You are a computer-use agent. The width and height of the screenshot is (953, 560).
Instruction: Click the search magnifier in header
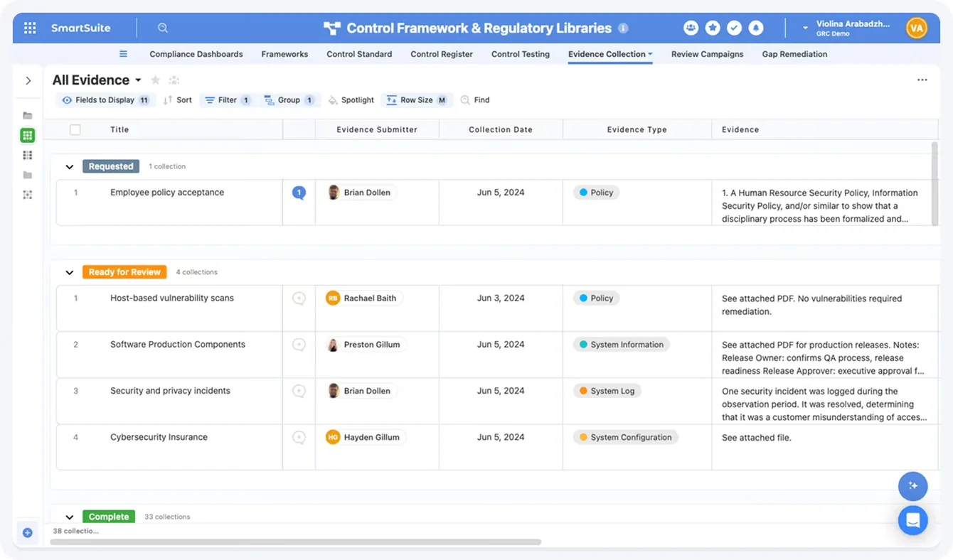click(163, 28)
